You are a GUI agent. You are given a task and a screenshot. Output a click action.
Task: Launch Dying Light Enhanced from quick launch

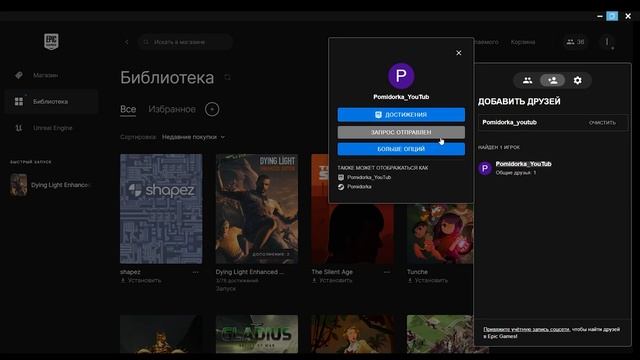[51, 185]
